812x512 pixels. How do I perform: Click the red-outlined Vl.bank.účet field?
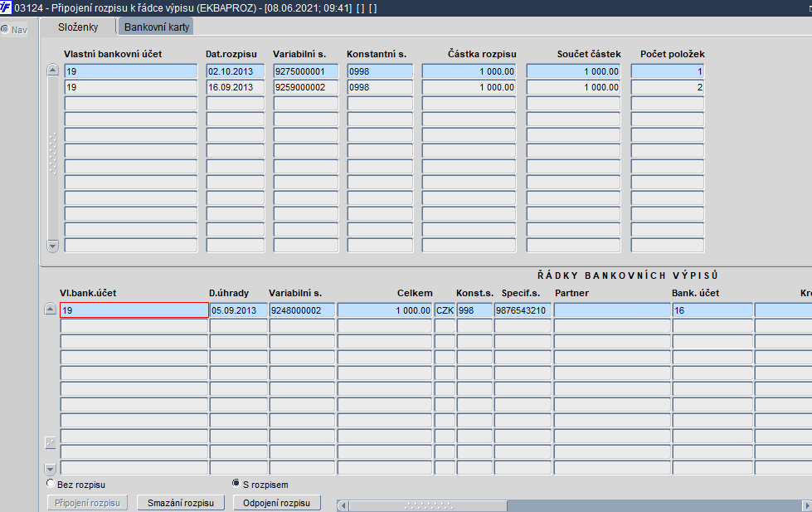click(134, 310)
